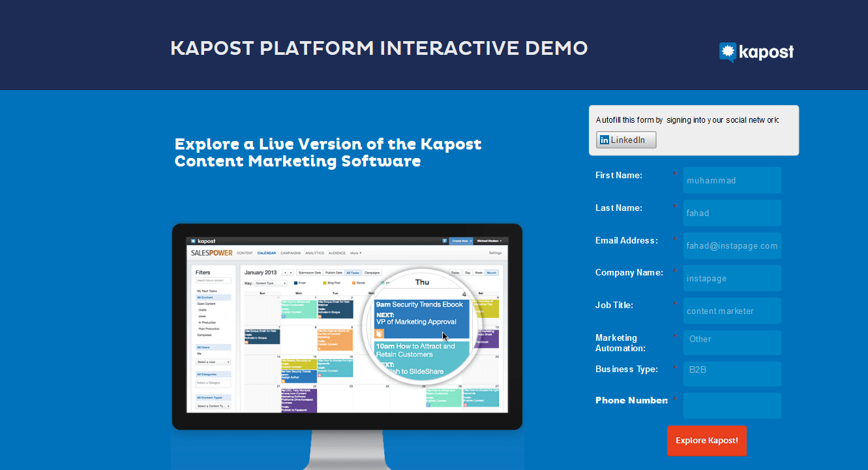
Task: Expand the Business Type dropdown showing B2B
Action: point(732,373)
